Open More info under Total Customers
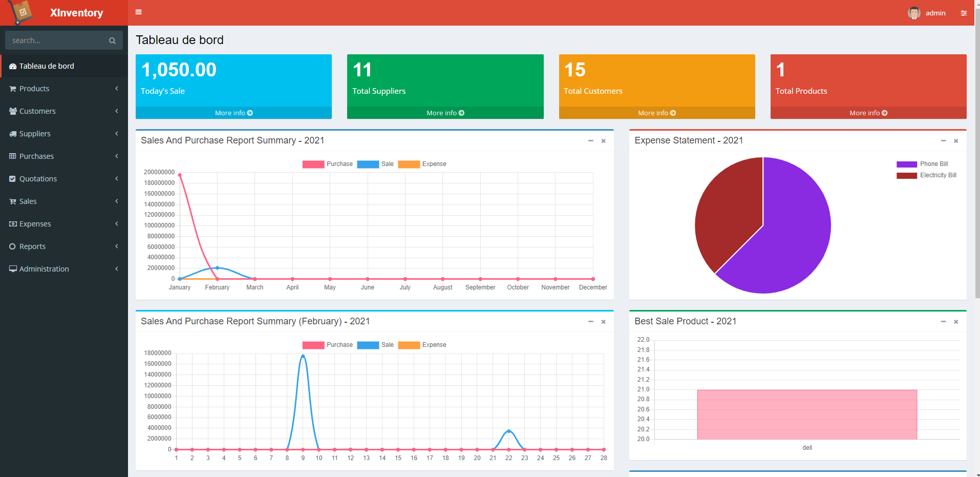Viewport: 980px width, 477px height. pyautogui.click(x=657, y=113)
